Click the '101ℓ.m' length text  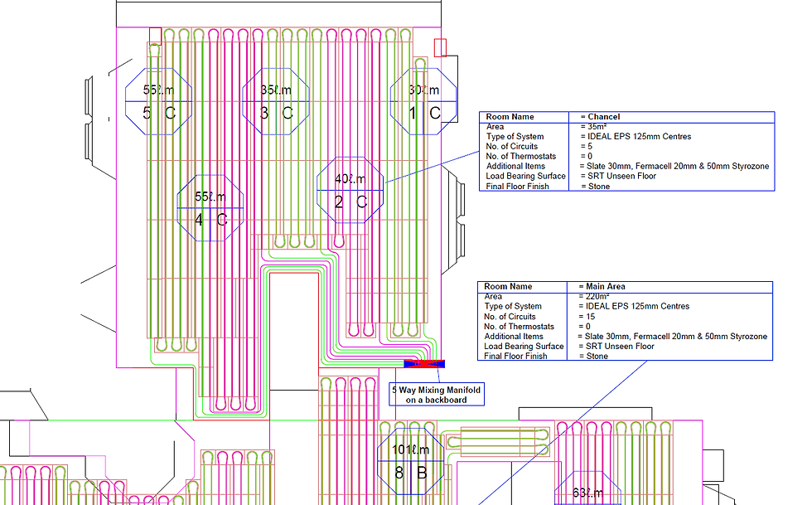(411, 450)
